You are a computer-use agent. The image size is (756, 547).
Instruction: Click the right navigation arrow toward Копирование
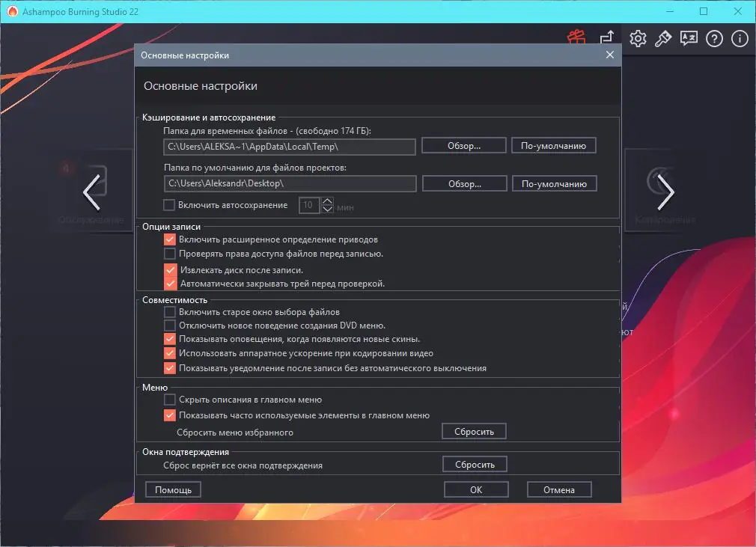click(665, 192)
